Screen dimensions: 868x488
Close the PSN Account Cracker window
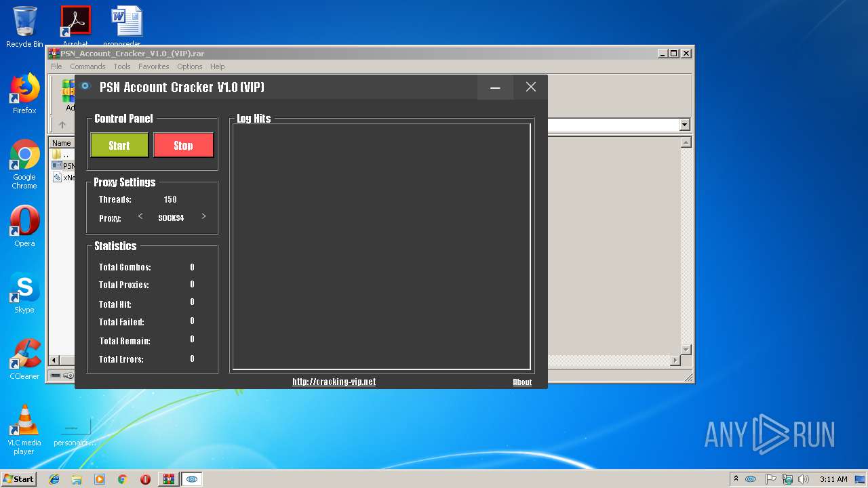pos(531,87)
